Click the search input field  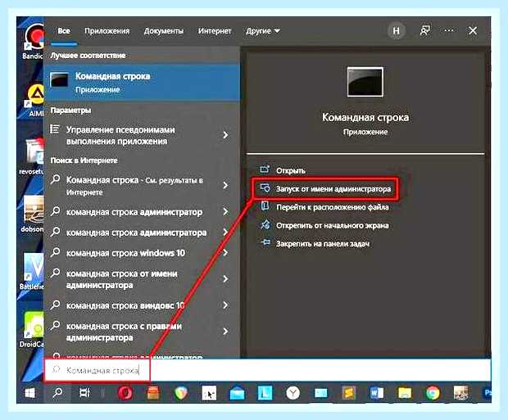click(268, 370)
